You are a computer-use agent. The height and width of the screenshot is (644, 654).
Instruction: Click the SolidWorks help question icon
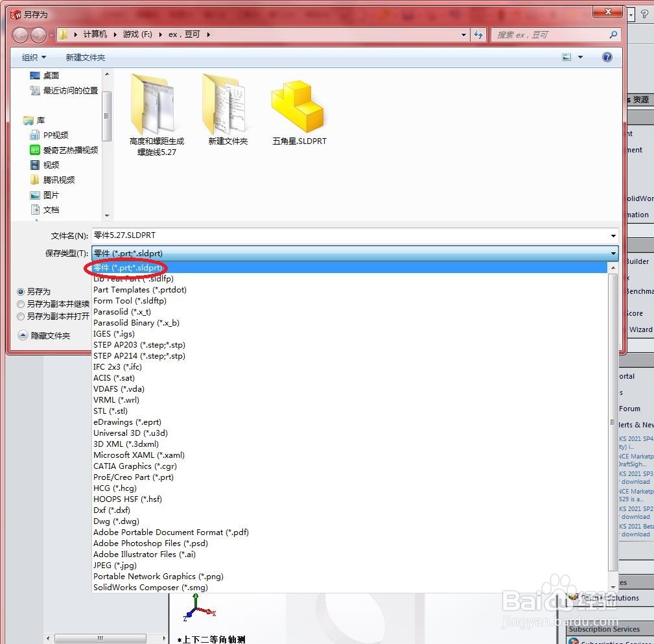click(x=645, y=15)
